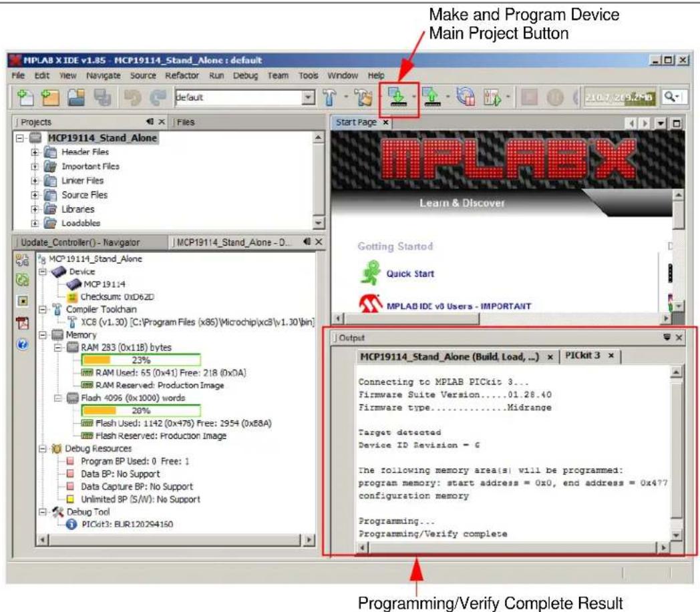Click the dashboard refresh debug tool icon

tap(23, 280)
